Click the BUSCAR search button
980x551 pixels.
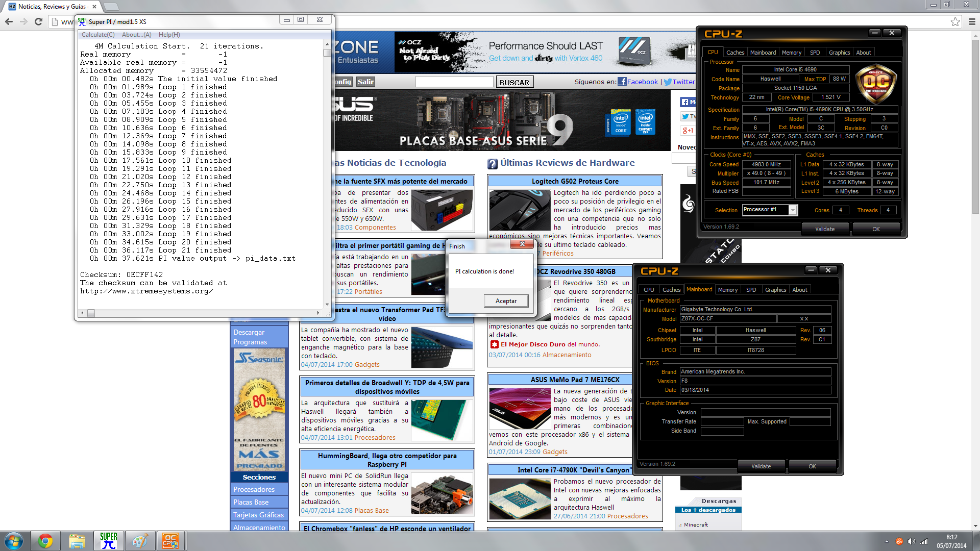[514, 82]
